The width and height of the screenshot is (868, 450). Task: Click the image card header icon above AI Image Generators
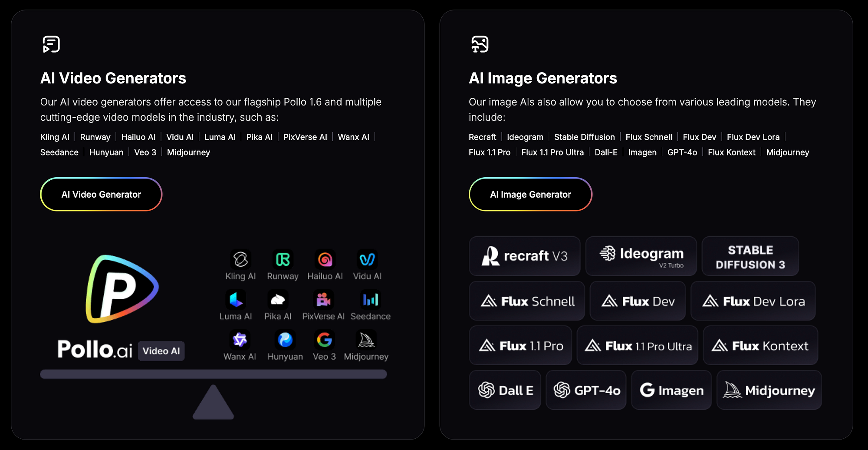[x=480, y=44]
